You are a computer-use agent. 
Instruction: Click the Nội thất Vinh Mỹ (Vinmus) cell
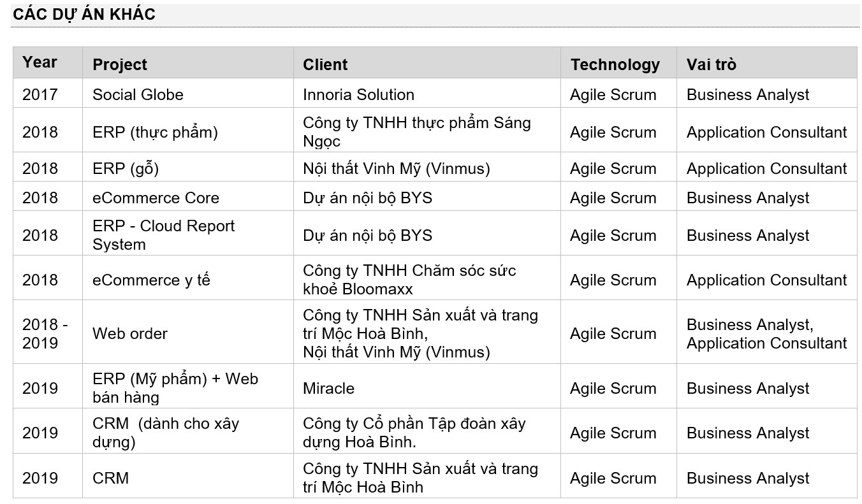tap(427, 168)
